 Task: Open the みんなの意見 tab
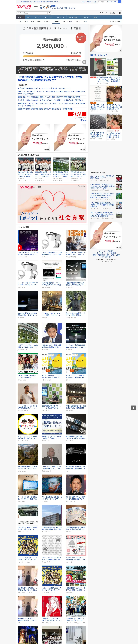point(73,17)
